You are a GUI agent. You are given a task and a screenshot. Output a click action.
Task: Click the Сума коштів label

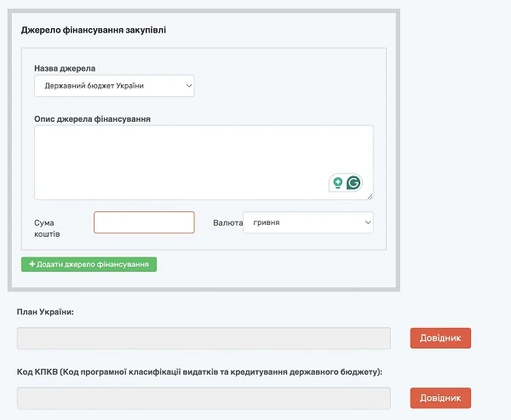click(x=48, y=227)
